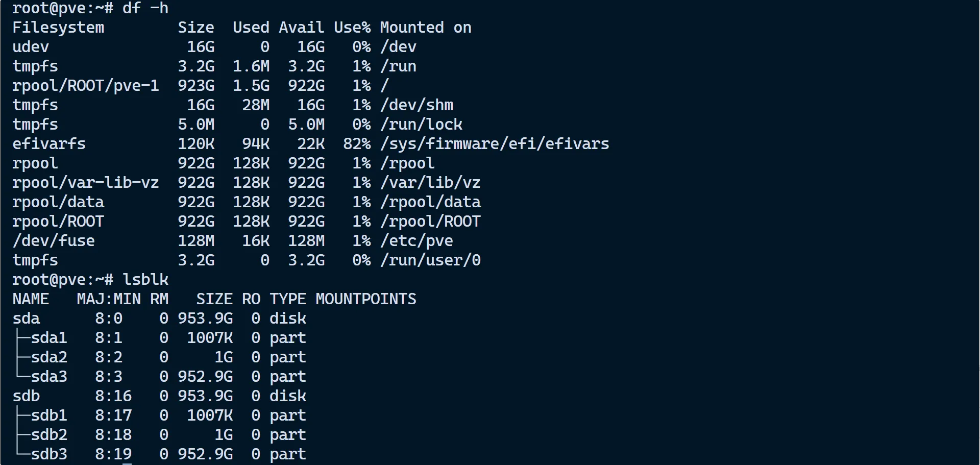Image resolution: width=980 pixels, height=465 pixels.
Task: Click the 'df -h' command text
Action: pos(145,8)
